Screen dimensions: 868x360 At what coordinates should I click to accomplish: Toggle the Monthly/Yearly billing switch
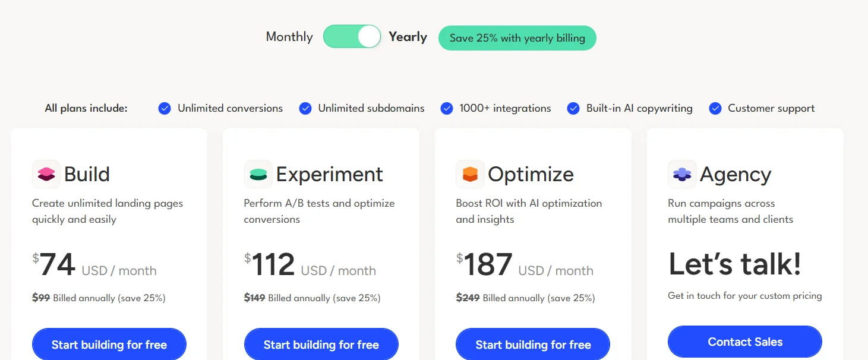pos(352,37)
